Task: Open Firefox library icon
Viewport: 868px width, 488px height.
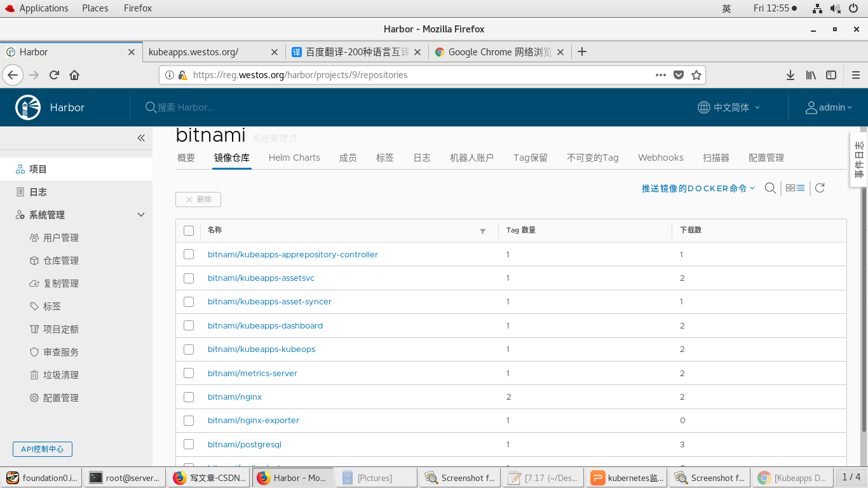Action: [x=811, y=75]
